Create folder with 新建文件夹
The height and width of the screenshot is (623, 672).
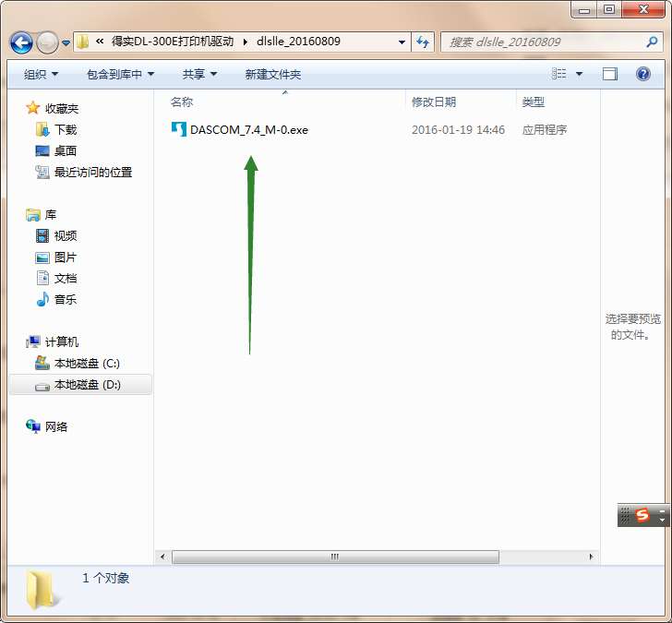pos(272,75)
